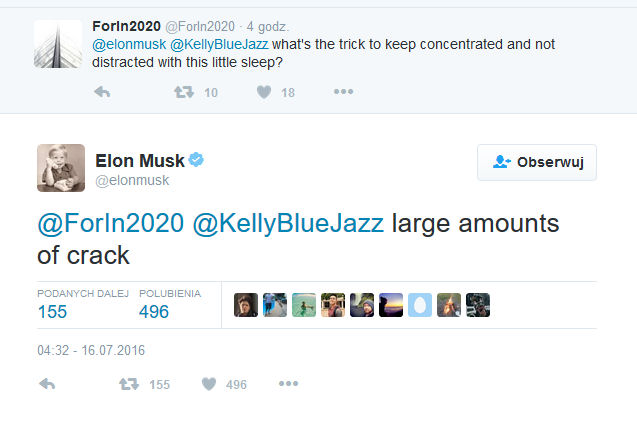Click @KellyBlueJazz mention in Elon's reply
Screen dimensions: 637x421
(x=288, y=224)
